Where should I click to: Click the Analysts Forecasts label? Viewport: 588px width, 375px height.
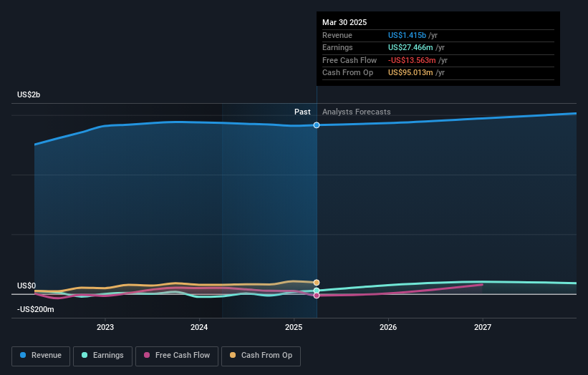tap(356, 112)
